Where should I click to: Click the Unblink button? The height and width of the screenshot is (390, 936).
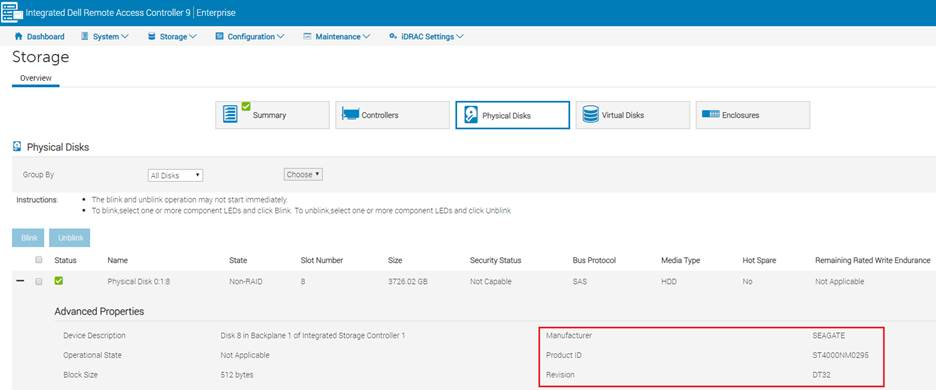70,238
